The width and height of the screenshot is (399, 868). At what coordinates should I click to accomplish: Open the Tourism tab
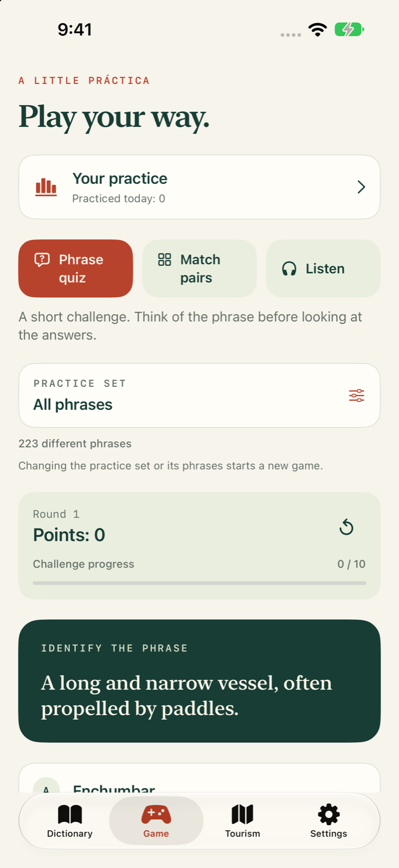pyautogui.click(x=242, y=821)
